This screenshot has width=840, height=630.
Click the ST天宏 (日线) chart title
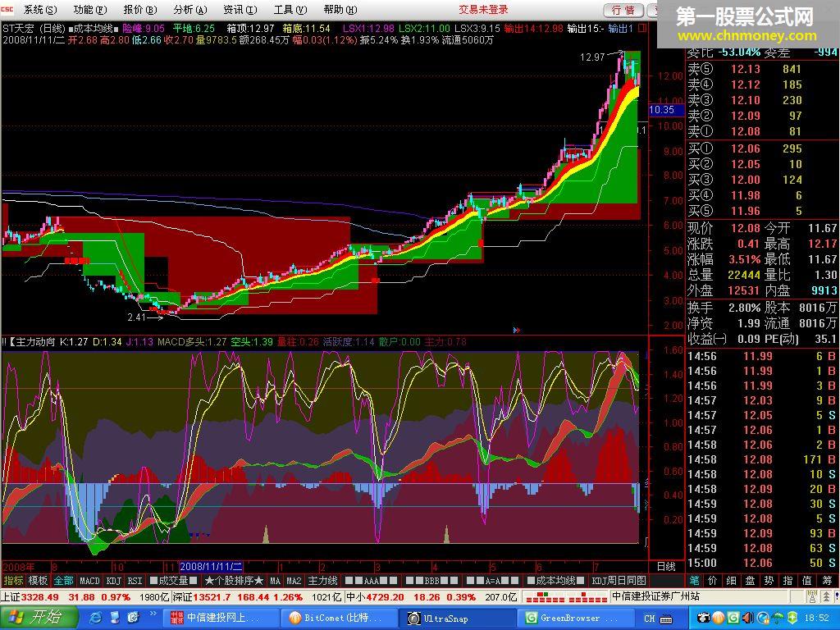click(x=34, y=29)
